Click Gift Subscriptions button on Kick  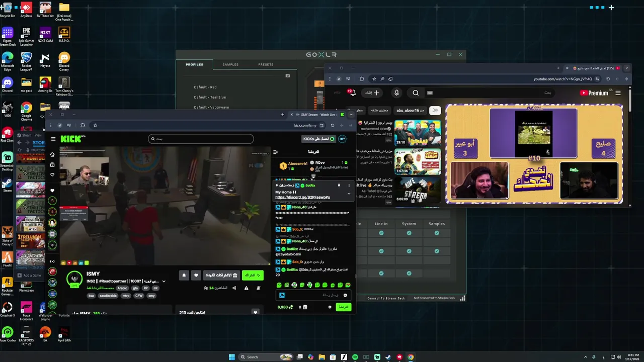point(221,276)
